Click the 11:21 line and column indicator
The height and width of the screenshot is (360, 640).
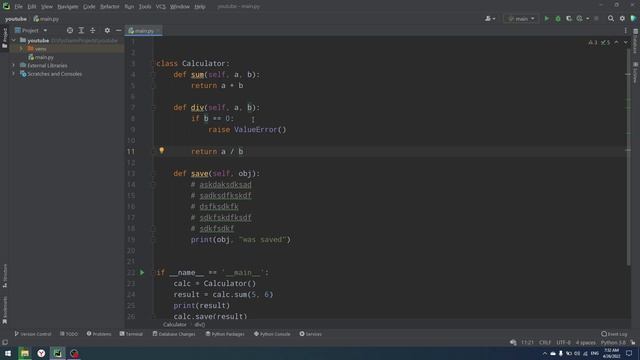pos(527,342)
